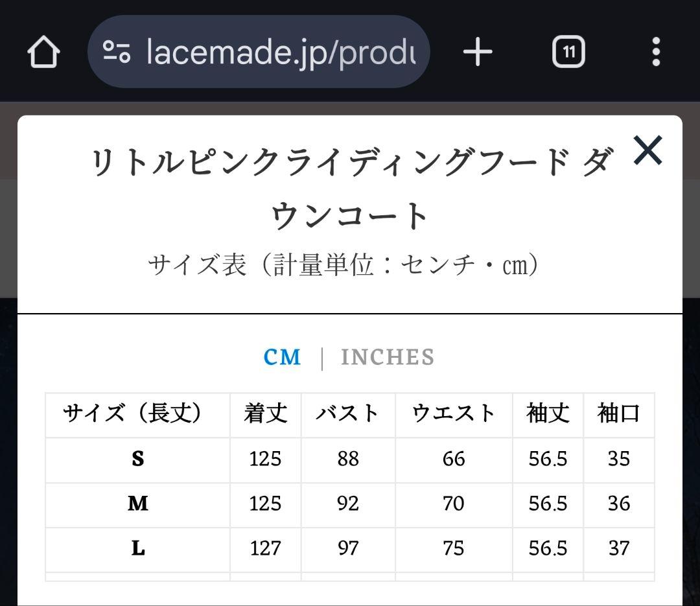Viewport: 700px width, 606px height.
Task: Open the tab switcher showing 11 tabs
Action: (568, 52)
